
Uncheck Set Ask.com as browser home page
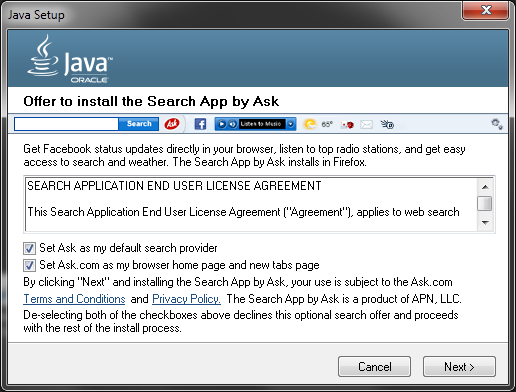pyautogui.click(x=29, y=265)
